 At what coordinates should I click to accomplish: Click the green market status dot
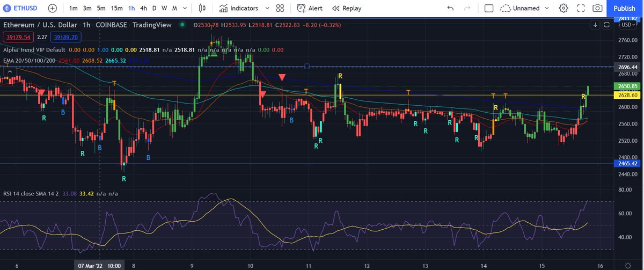(x=182, y=25)
